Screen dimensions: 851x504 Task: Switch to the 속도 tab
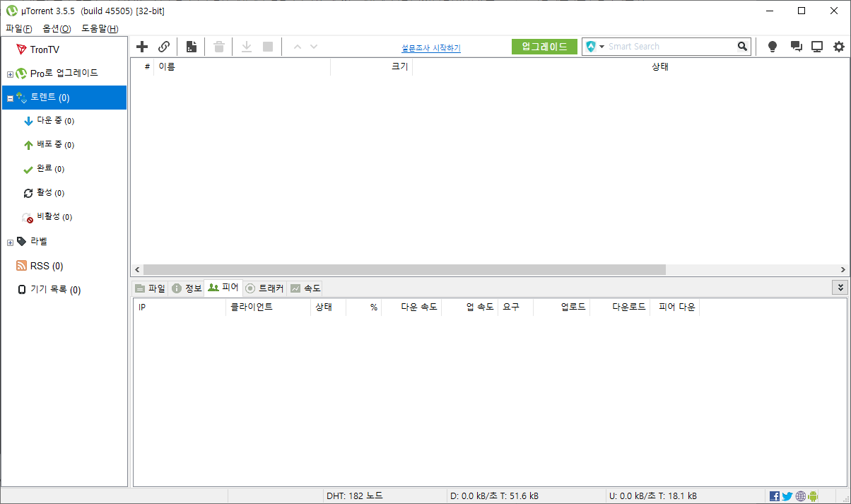[x=305, y=288]
